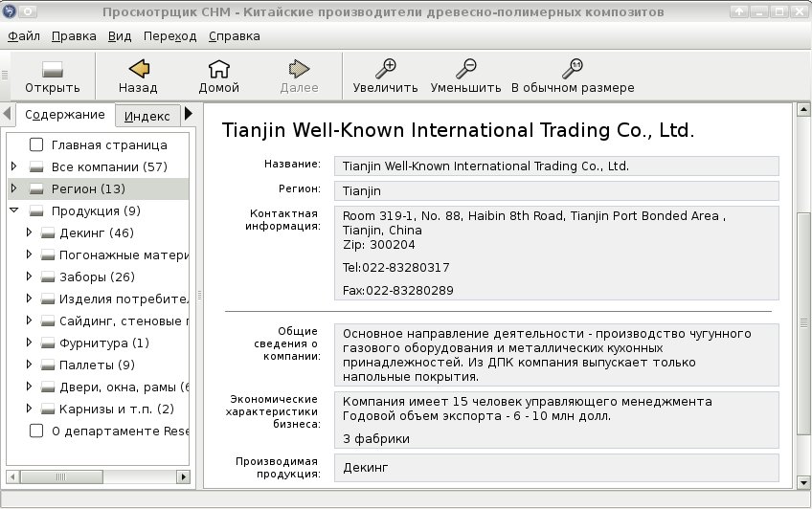Expand the Изделия потребительские branch
The width and height of the screenshot is (812, 509).
(x=29, y=299)
